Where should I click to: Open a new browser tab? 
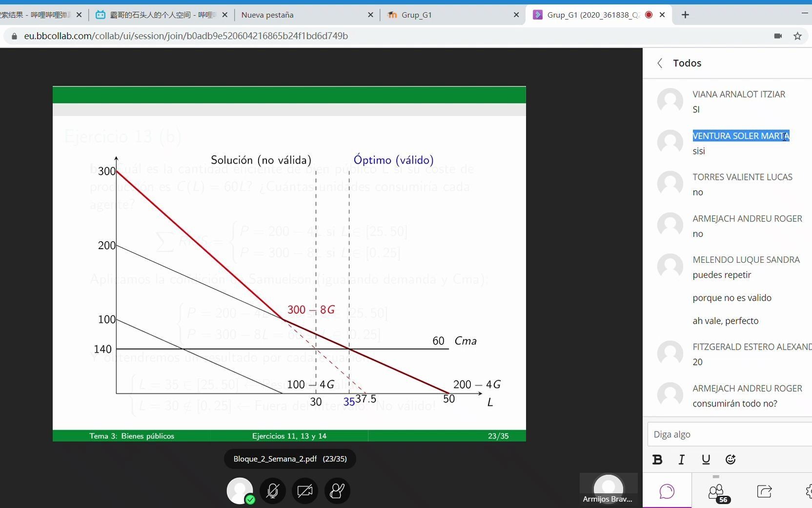[685, 15]
